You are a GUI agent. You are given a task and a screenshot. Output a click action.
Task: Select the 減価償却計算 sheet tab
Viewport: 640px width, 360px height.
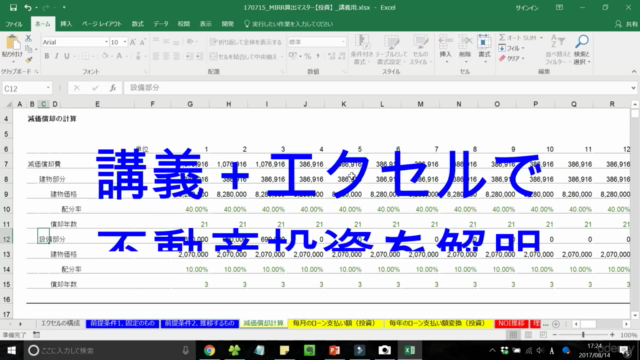point(263,323)
